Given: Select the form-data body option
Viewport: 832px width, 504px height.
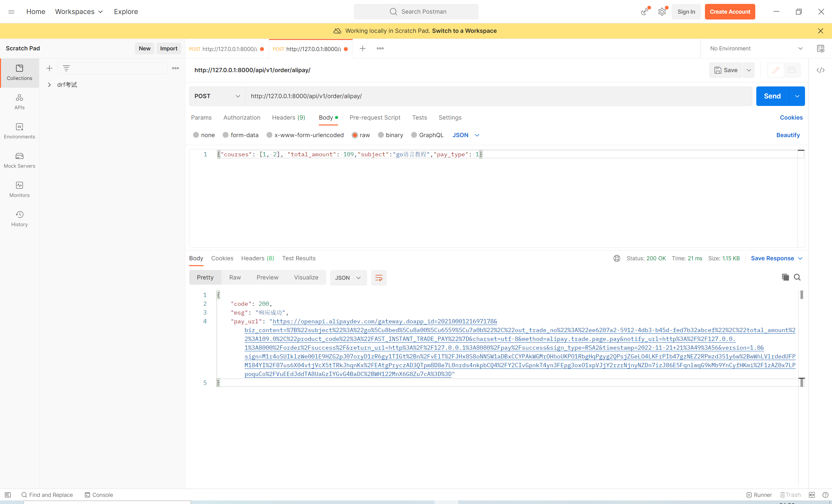Looking at the screenshot, I should (x=226, y=135).
